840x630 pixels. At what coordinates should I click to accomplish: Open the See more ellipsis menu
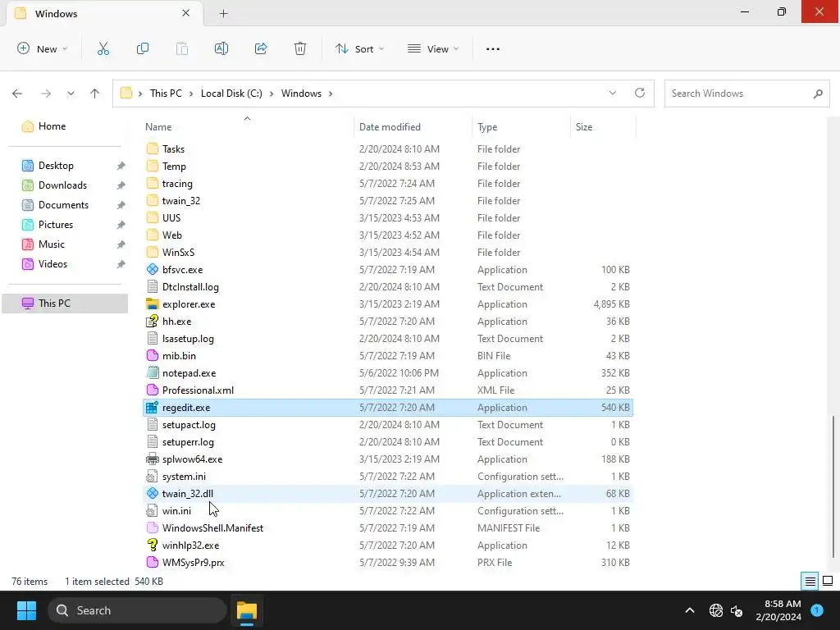tap(493, 48)
